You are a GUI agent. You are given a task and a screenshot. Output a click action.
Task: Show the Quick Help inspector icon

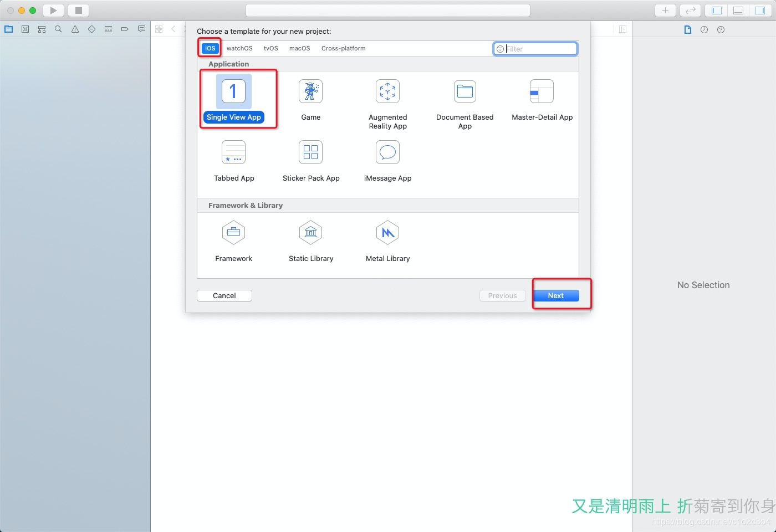click(x=721, y=30)
